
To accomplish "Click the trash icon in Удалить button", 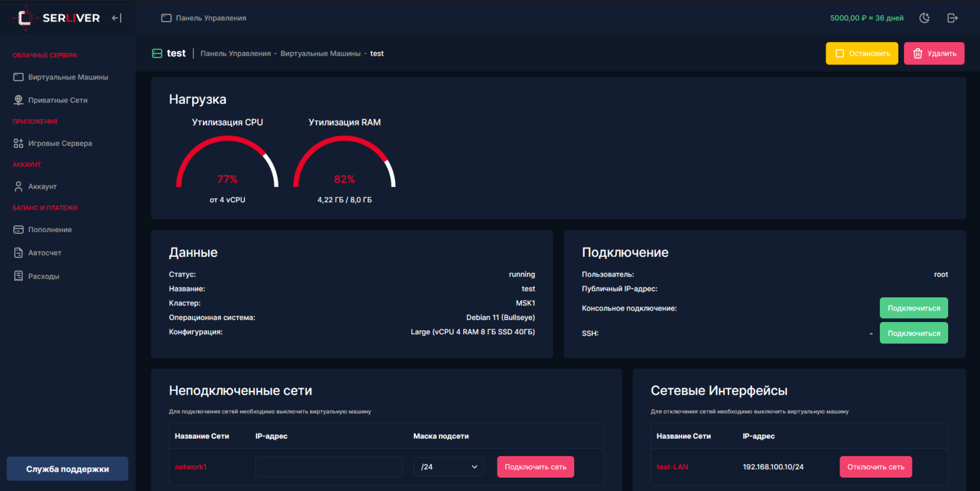I will [x=917, y=54].
